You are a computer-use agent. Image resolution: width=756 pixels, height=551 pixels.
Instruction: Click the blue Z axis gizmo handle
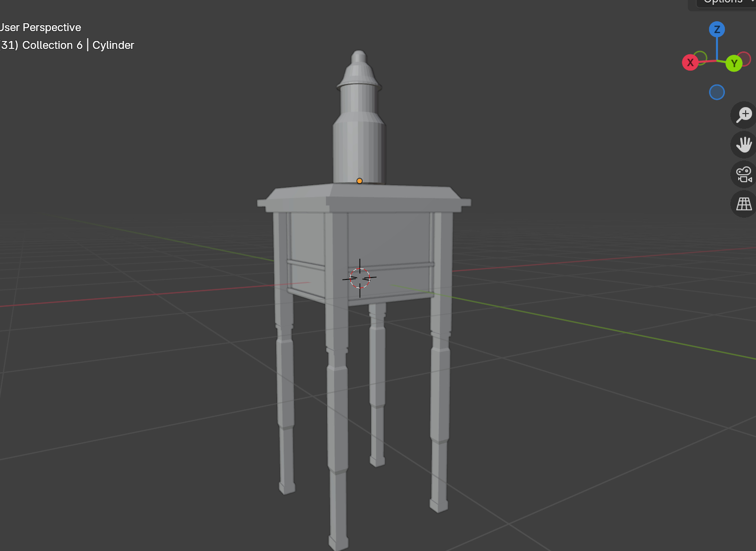[x=716, y=30]
